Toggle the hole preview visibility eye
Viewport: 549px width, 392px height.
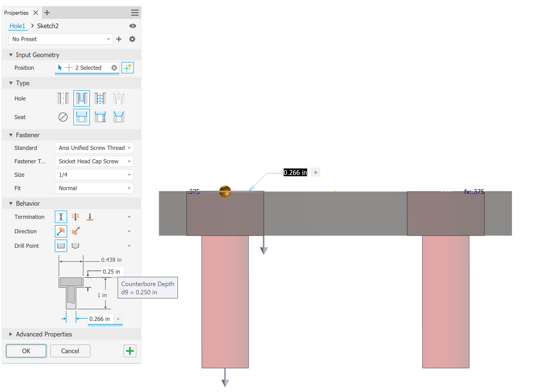[x=133, y=26]
